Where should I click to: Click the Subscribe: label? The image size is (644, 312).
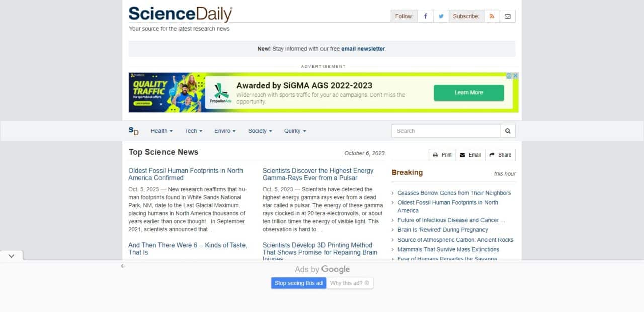[466, 16]
